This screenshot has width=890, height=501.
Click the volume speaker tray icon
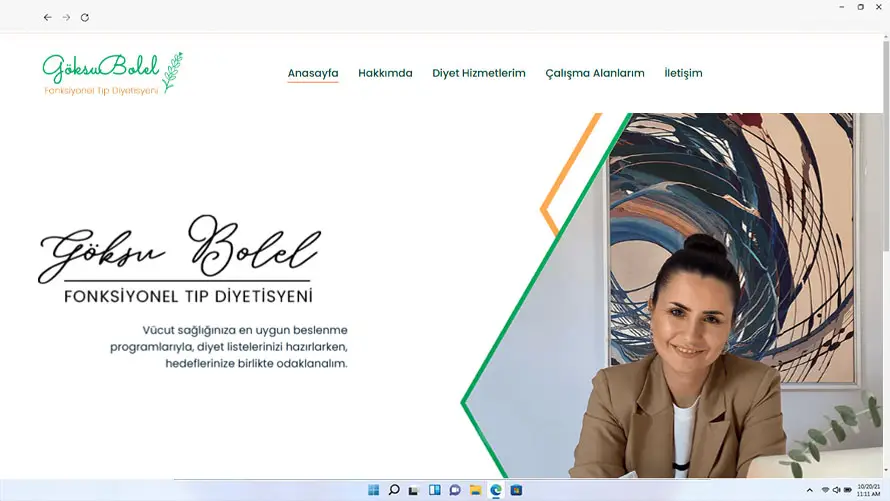click(836, 490)
